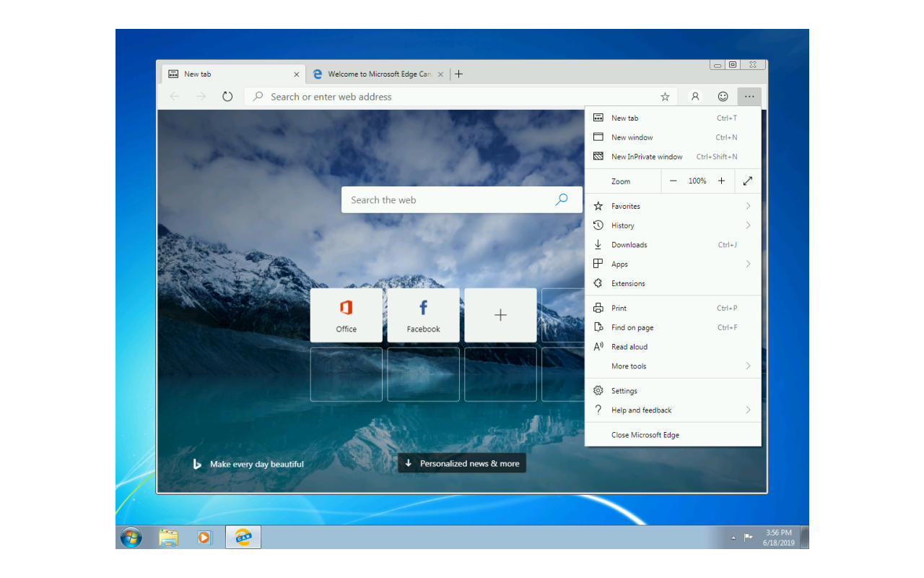The width and height of the screenshot is (924, 578).
Task: Refresh the page with reload icon
Action: [227, 96]
